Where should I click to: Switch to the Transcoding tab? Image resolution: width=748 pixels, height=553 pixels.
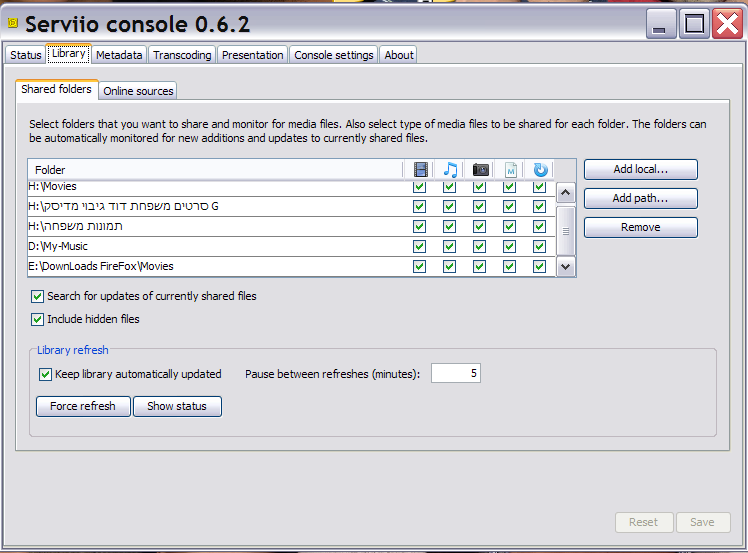pos(182,55)
